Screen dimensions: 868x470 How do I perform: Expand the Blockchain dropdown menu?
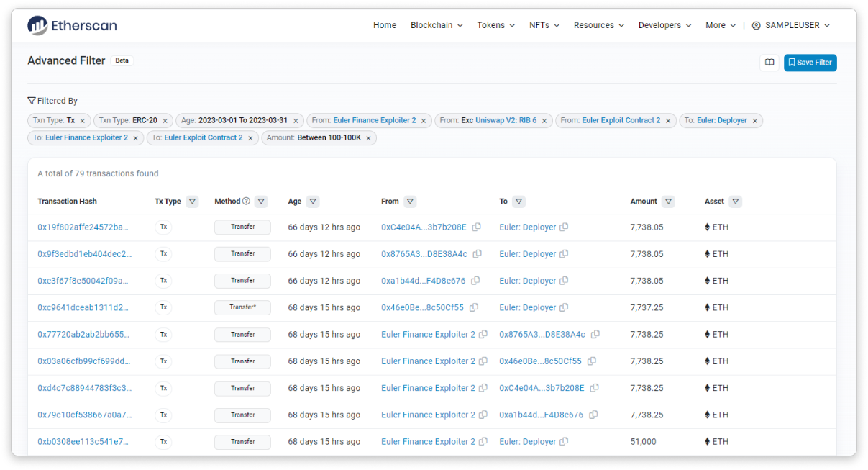coord(437,25)
